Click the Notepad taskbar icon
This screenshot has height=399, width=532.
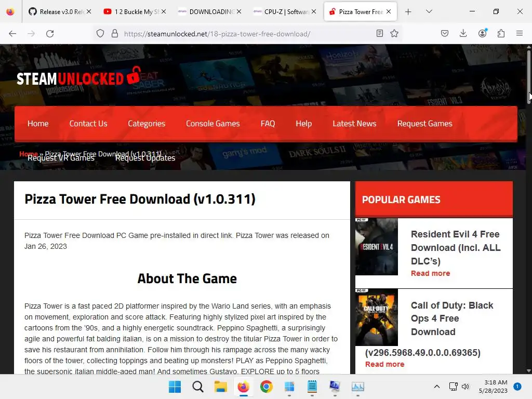pos(312,387)
